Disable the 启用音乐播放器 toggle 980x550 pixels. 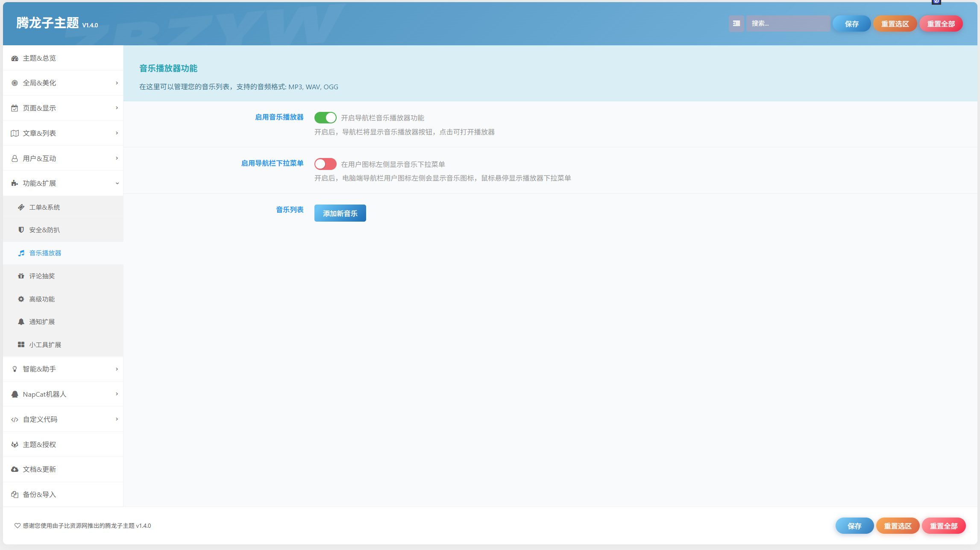point(325,117)
